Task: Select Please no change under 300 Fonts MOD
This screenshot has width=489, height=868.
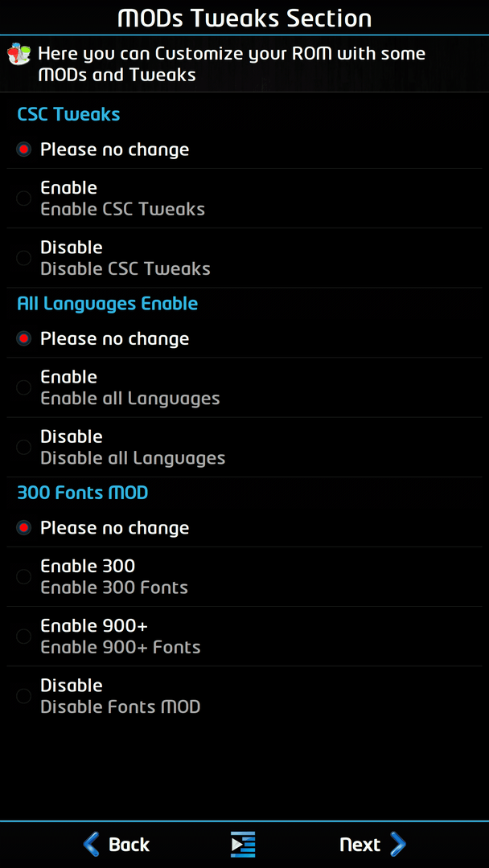Action: (244, 528)
